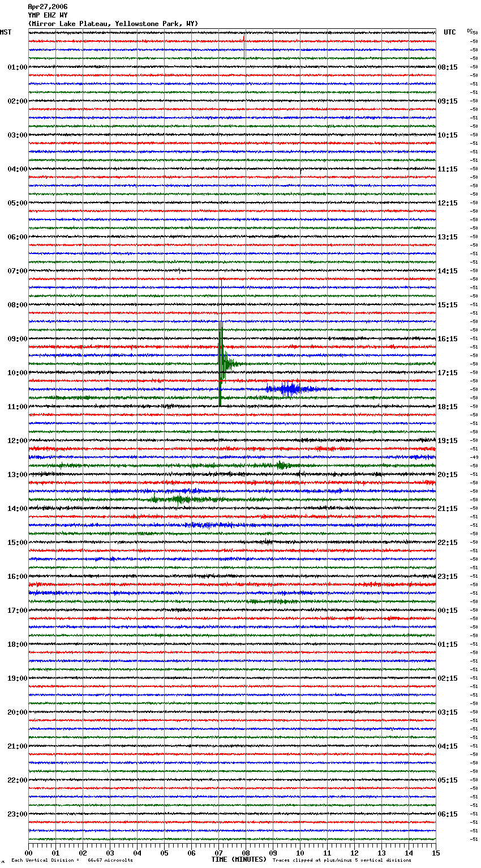Click the 00:15 UTC row label
Screen dimensions: 481x868
[x=448, y=611]
